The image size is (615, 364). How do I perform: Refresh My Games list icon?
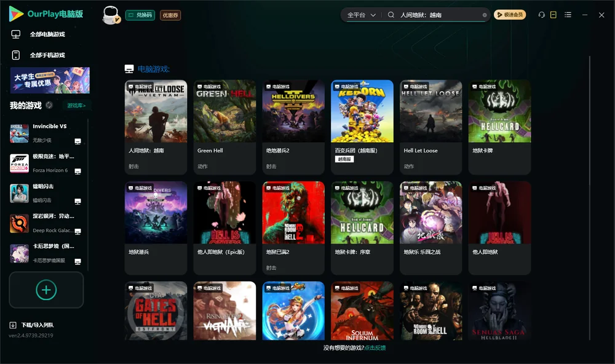click(x=49, y=105)
